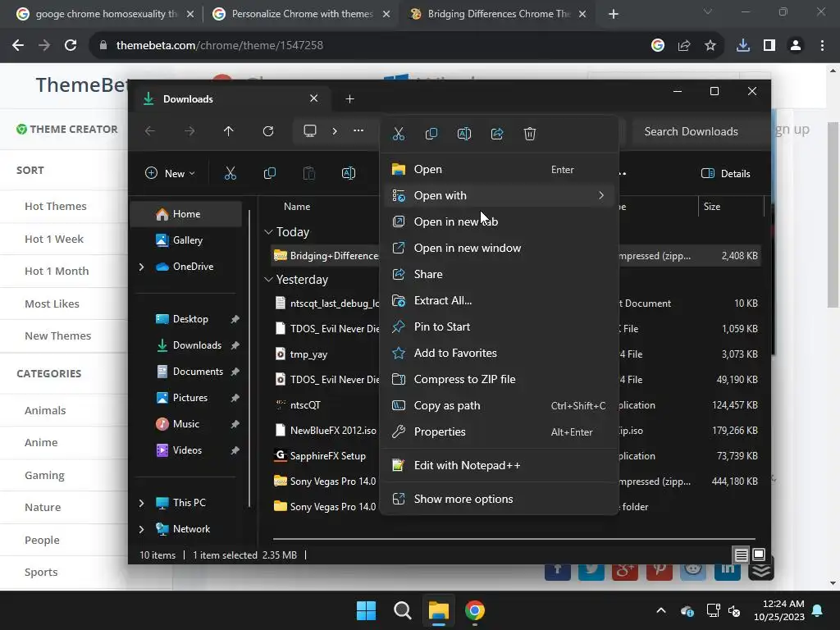Click the Rename icon in context menu header
This screenshot has width=840, height=630.
464,134
